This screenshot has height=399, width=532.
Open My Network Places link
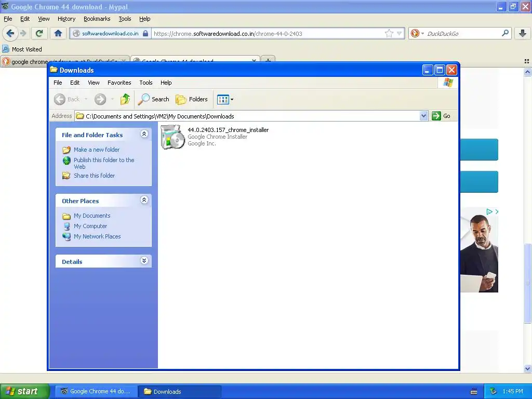(x=97, y=236)
